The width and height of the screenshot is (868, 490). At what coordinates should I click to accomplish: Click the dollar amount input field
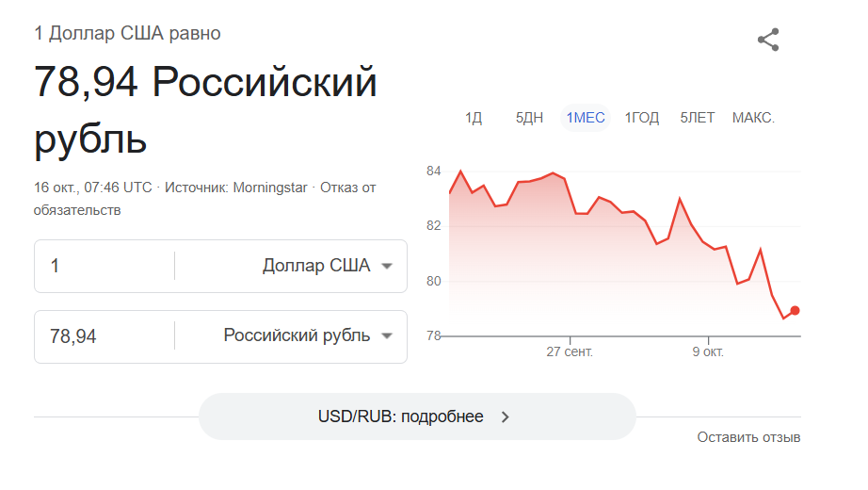[x=104, y=266]
